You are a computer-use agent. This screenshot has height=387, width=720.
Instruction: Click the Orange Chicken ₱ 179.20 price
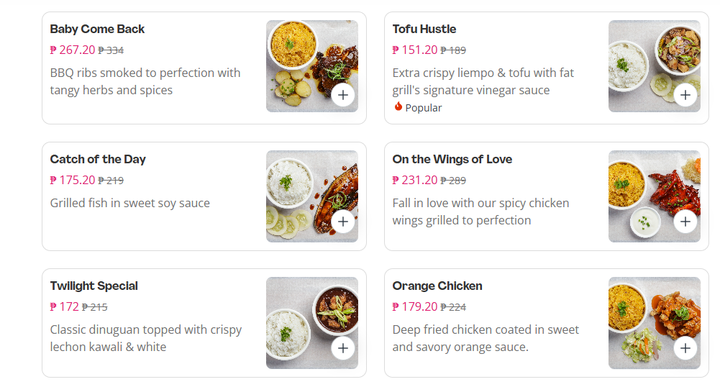(415, 307)
